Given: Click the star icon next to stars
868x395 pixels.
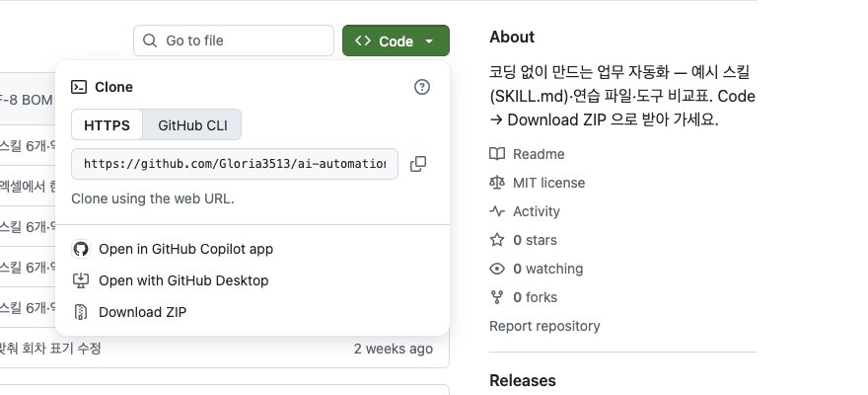Looking at the screenshot, I should 497,240.
